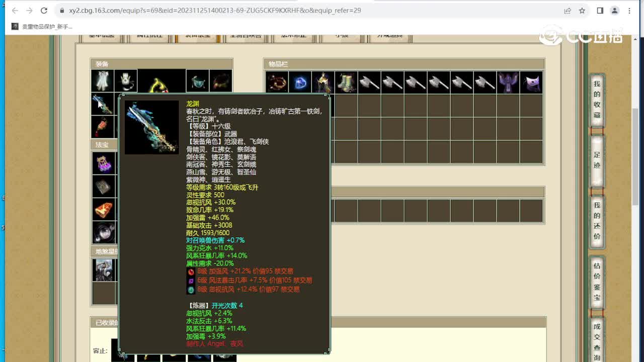644x362 pixels.
Task: Open 我的收藏 in the right sidebar
Action: point(597,100)
